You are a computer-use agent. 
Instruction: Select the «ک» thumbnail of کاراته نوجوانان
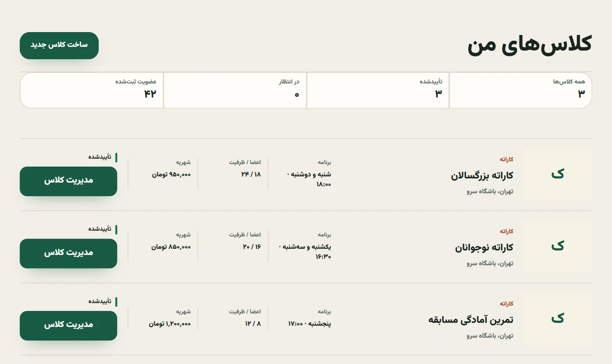[558, 247]
